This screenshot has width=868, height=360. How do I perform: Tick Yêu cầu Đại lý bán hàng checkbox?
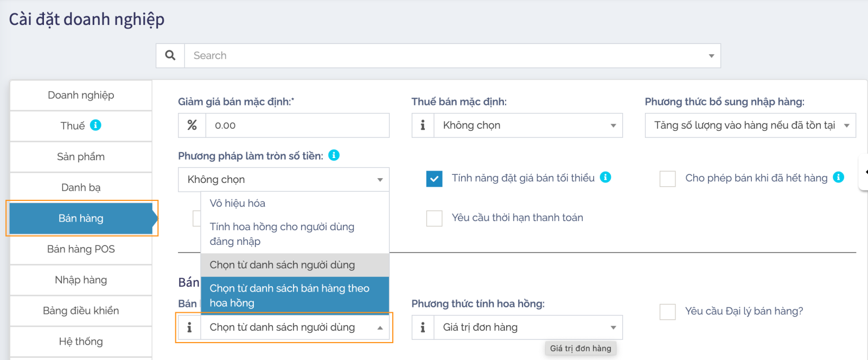(667, 312)
